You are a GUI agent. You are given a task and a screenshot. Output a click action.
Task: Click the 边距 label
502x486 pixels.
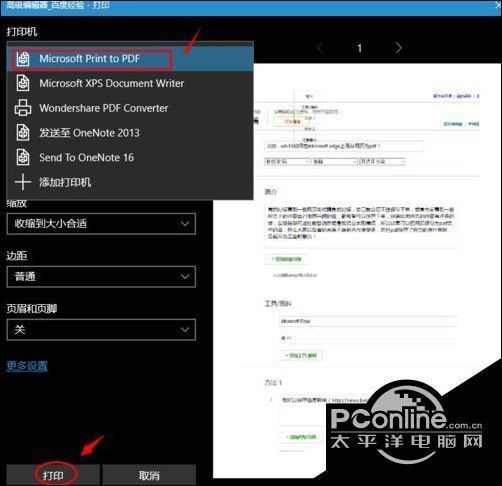coord(17,256)
